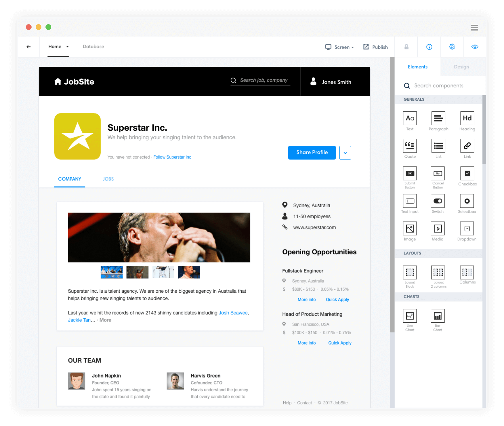Add a Quote element
The height and width of the screenshot is (426, 504).
410,146
